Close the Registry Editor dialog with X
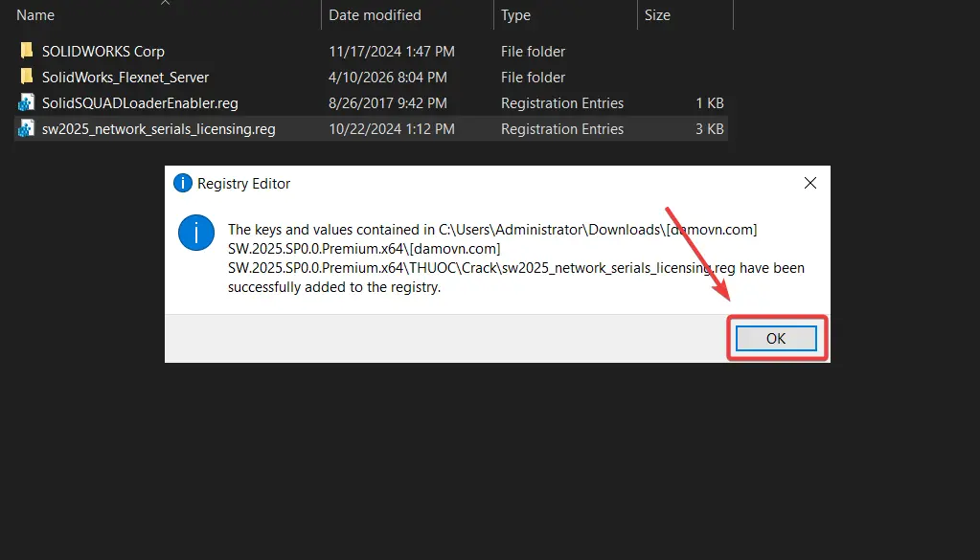 click(810, 183)
